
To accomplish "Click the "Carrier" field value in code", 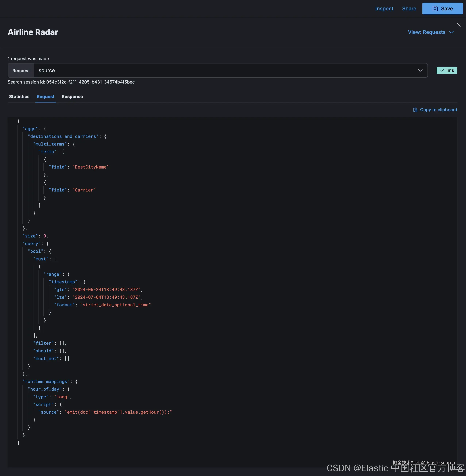I will pyautogui.click(x=84, y=190).
